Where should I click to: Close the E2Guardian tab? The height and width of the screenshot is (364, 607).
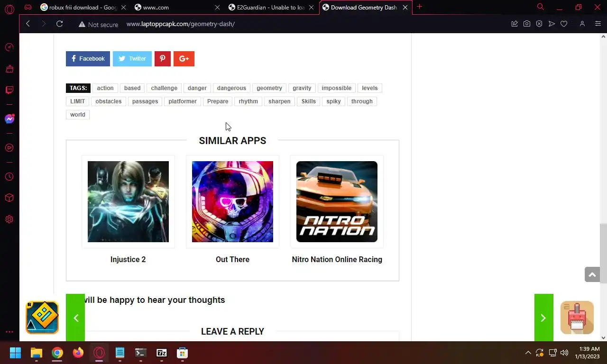point(312,7)
